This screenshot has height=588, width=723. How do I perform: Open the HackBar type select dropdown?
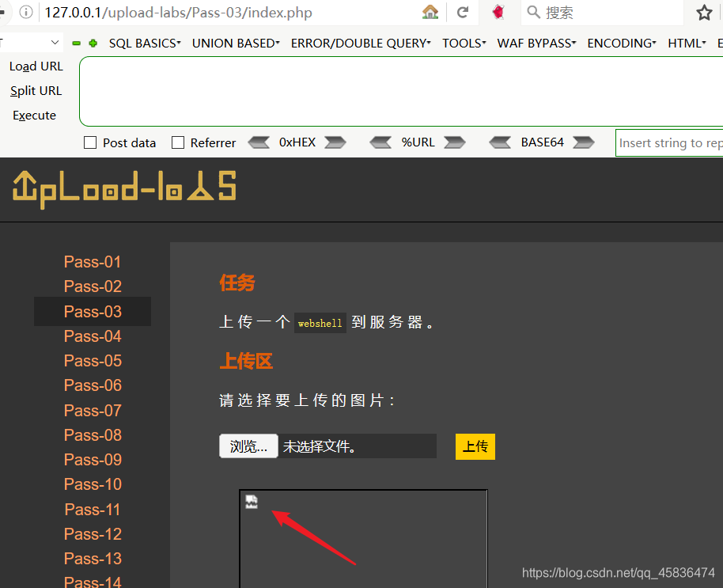30,43
